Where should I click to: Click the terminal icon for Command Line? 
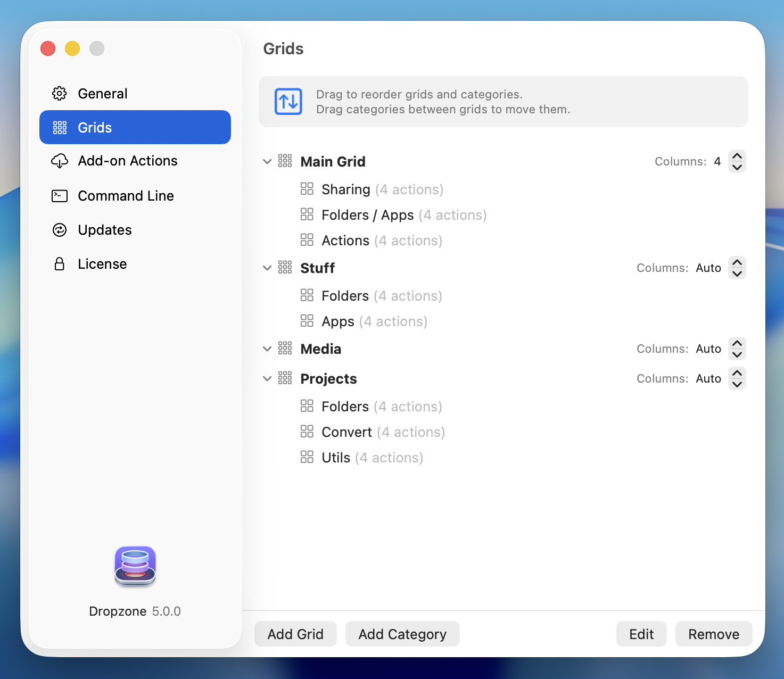coord(60,196)
